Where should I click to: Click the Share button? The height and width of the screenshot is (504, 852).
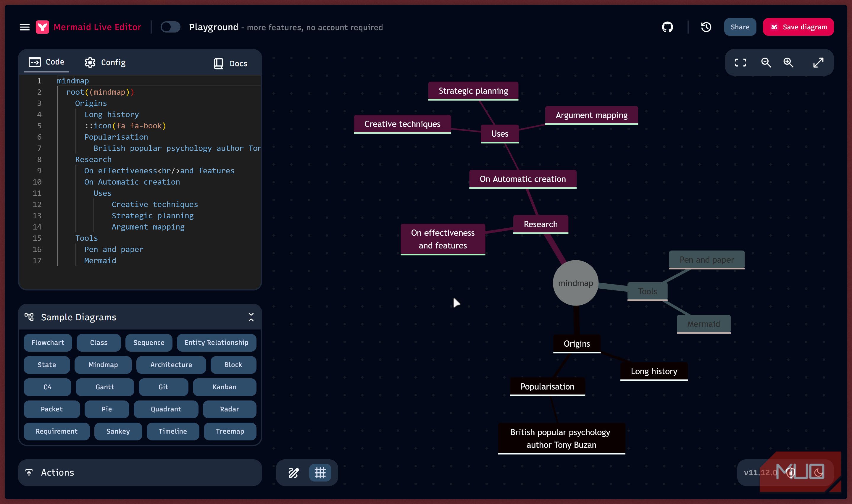[x=740, y=27]
